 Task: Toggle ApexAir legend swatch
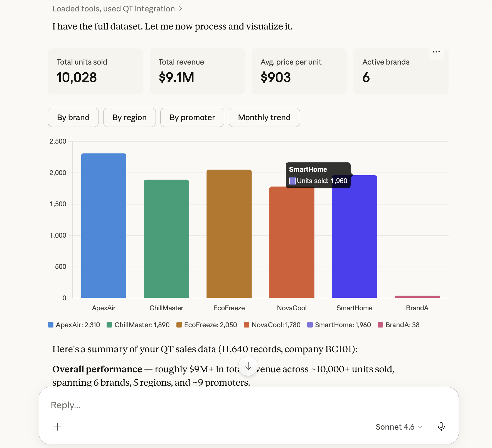pos(51,325)
